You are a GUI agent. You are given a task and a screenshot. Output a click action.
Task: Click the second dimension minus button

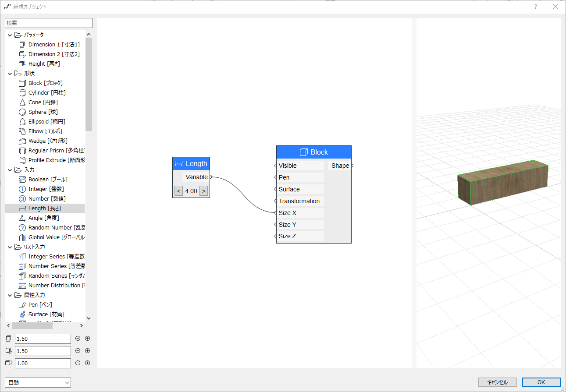(x=78, y=351)
